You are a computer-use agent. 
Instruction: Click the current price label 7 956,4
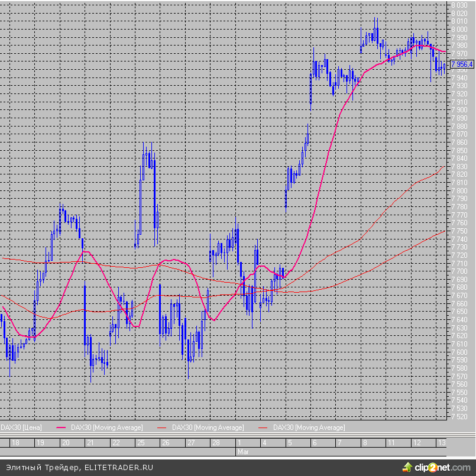[x=462, y=64]
